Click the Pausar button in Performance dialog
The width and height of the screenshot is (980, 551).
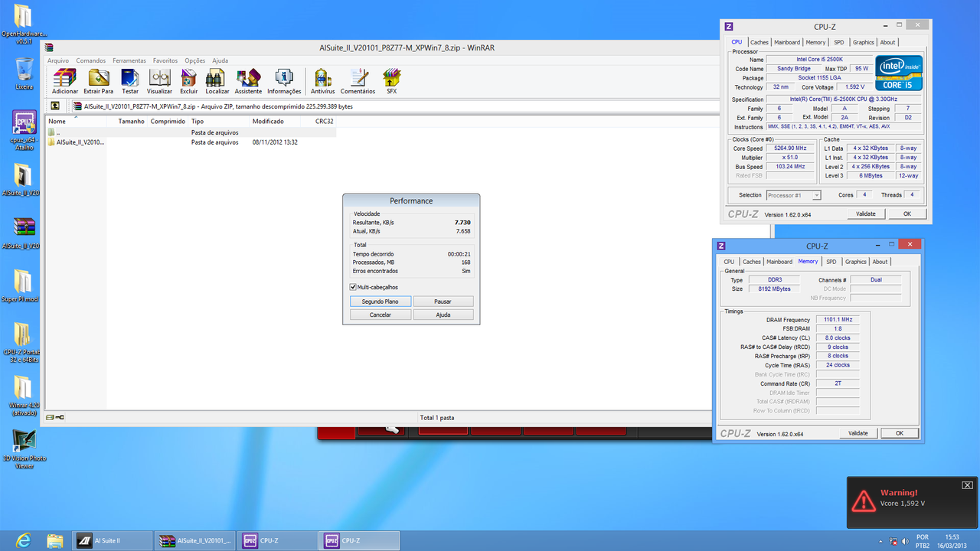tap(443, 302)
